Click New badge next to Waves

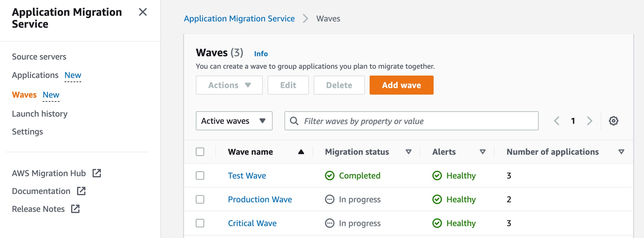[x=51, y=95]
